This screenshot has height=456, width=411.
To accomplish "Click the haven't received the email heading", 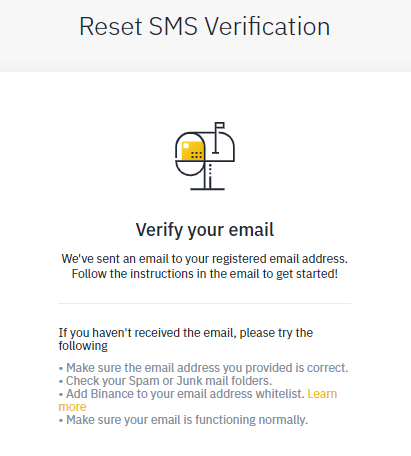I will point(186,339).
